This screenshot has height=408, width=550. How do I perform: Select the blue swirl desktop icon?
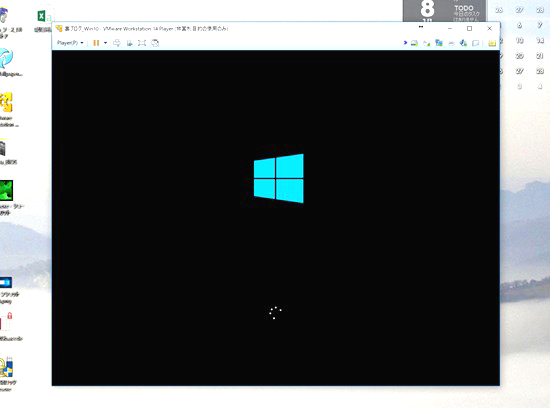click(x=6, y=58)
